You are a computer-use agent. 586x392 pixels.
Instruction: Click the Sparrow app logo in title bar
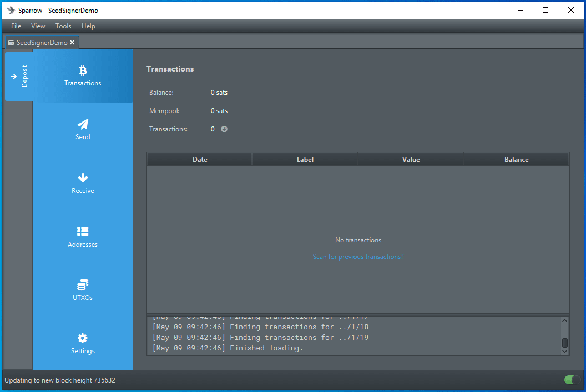click(x=11, y=10)
